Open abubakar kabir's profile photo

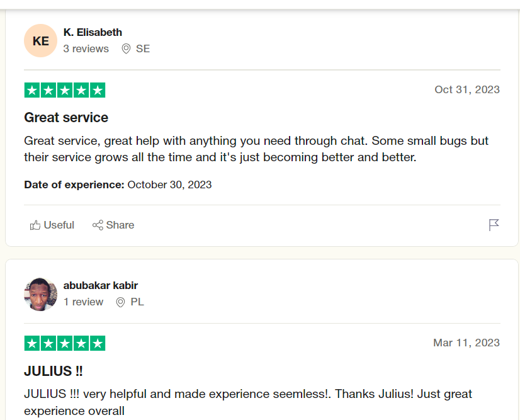(x=40, y=294)
